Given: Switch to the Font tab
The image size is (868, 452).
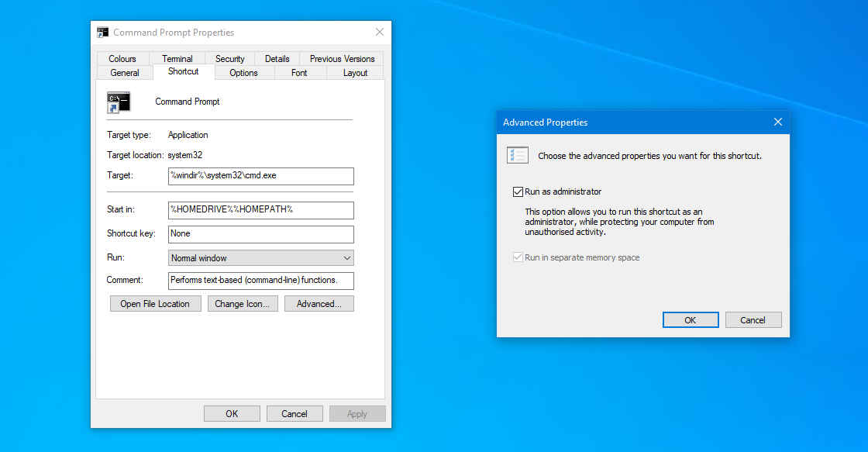Looking at the screenshot, I should click(299, 73).
